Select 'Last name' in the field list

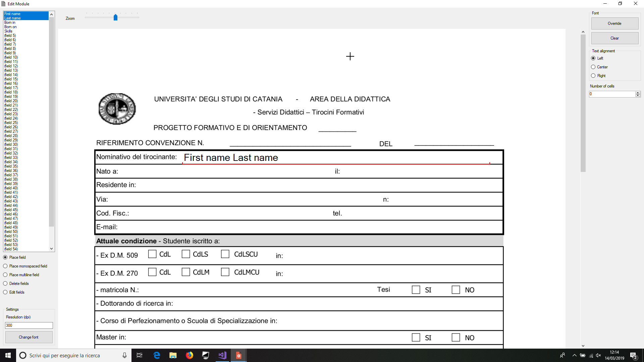pyautogui.click(x=26, y=18)
